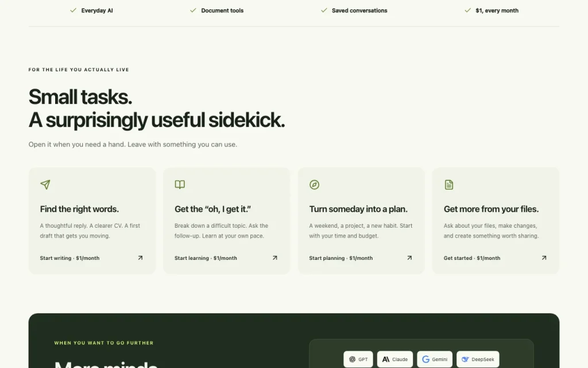Click the arrow icon beside Start learning

coord(275,258)
